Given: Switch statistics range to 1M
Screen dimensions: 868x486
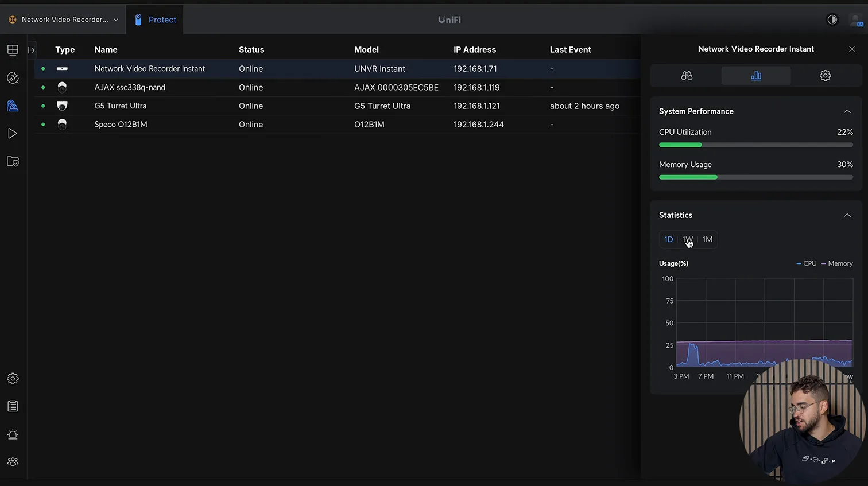Looking at the screenshot, I should (x=707, y=239).
